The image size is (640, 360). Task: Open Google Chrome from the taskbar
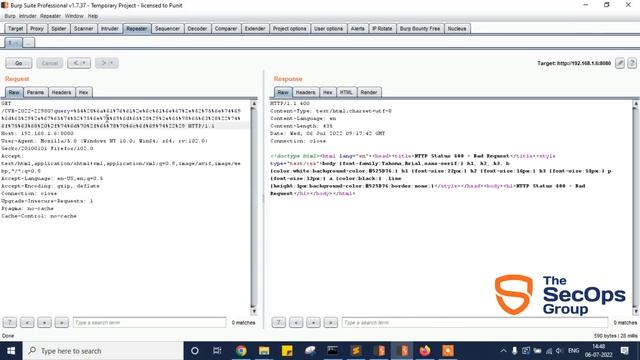[x=241, y=351]
